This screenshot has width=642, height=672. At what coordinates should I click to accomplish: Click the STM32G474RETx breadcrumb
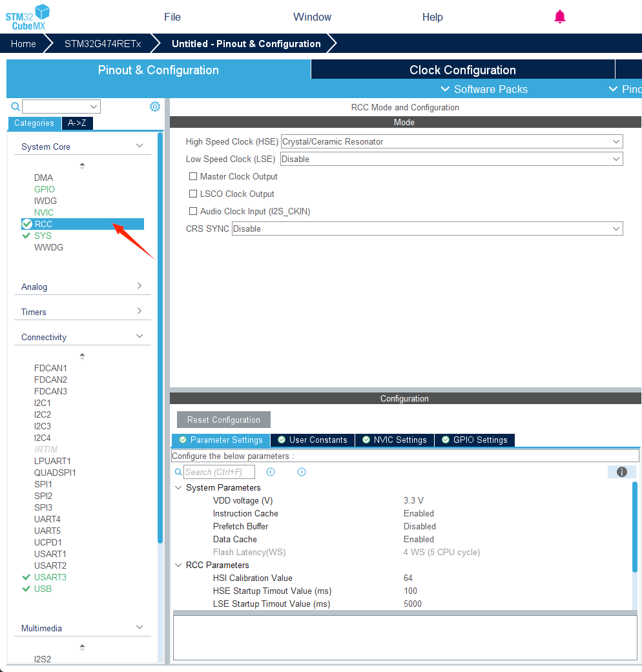tap(103, 44)
